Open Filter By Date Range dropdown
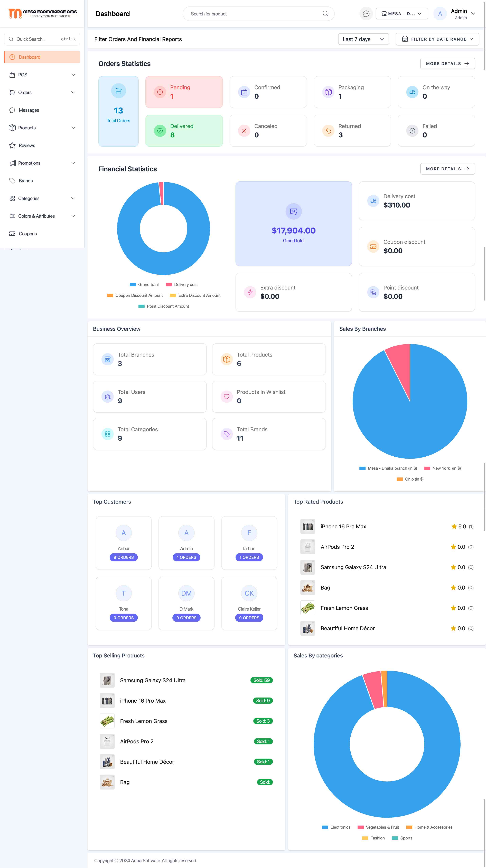The image size is (486, 868). tap(437, 39)
